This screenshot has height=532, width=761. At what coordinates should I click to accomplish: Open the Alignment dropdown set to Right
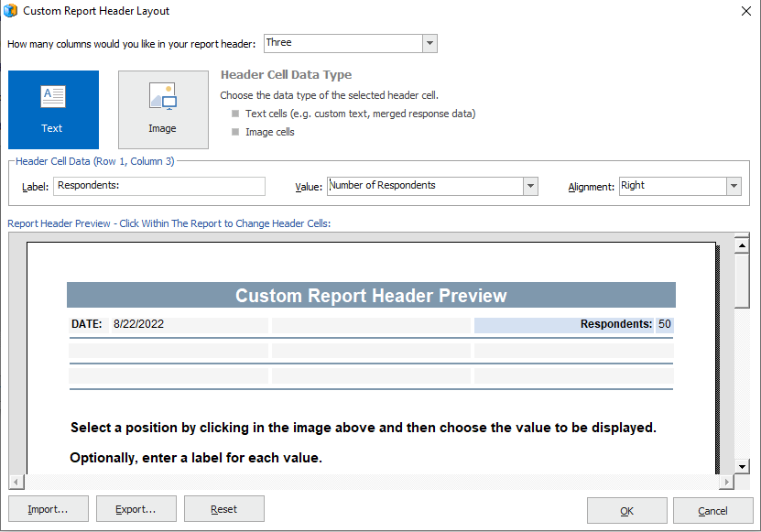(734, 186)
